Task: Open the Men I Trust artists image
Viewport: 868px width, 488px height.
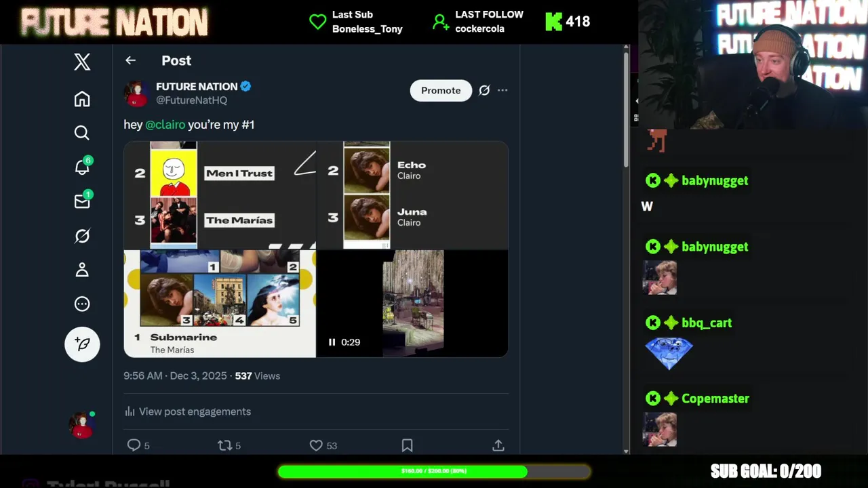Action: pos(220,195)
